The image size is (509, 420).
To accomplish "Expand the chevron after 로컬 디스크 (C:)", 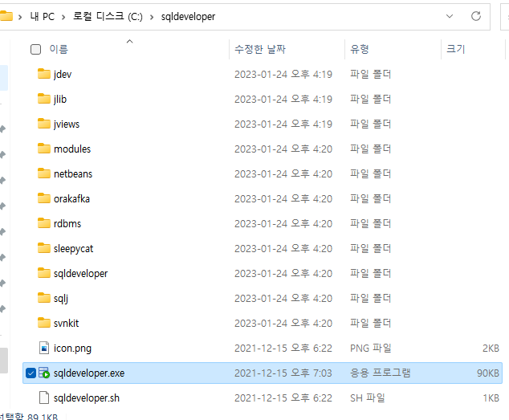I will coord(152,17).
